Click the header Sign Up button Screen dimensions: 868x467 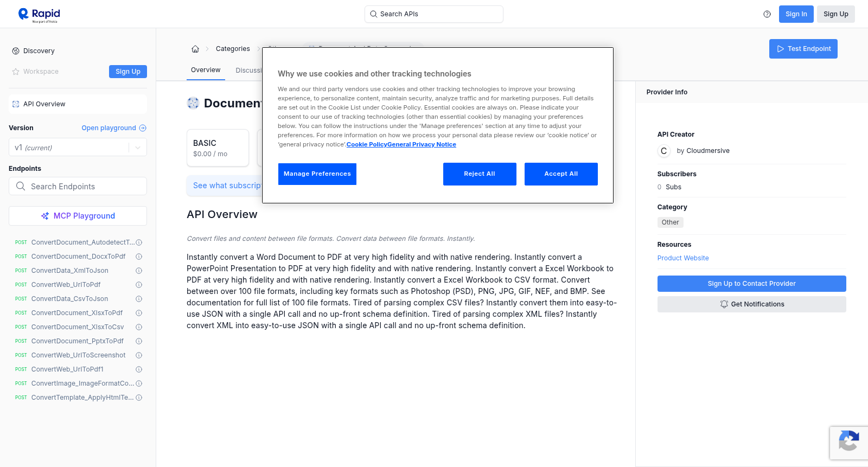tap(836, 14)
